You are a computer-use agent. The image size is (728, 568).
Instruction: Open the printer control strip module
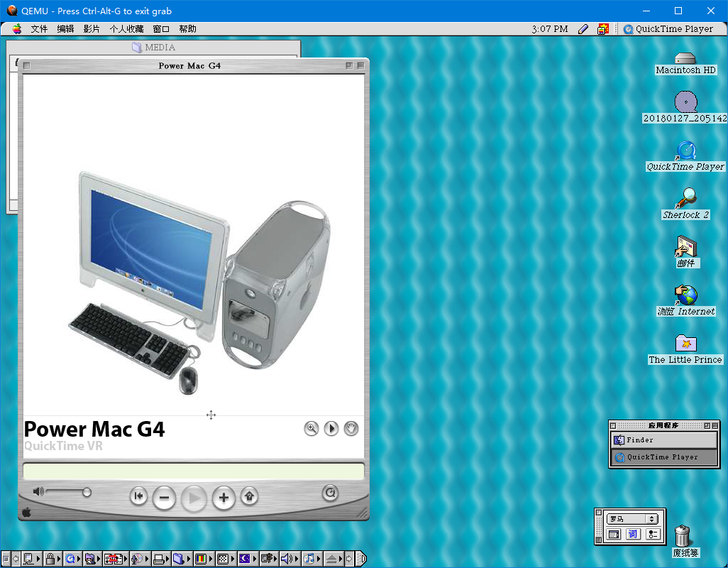162,559
